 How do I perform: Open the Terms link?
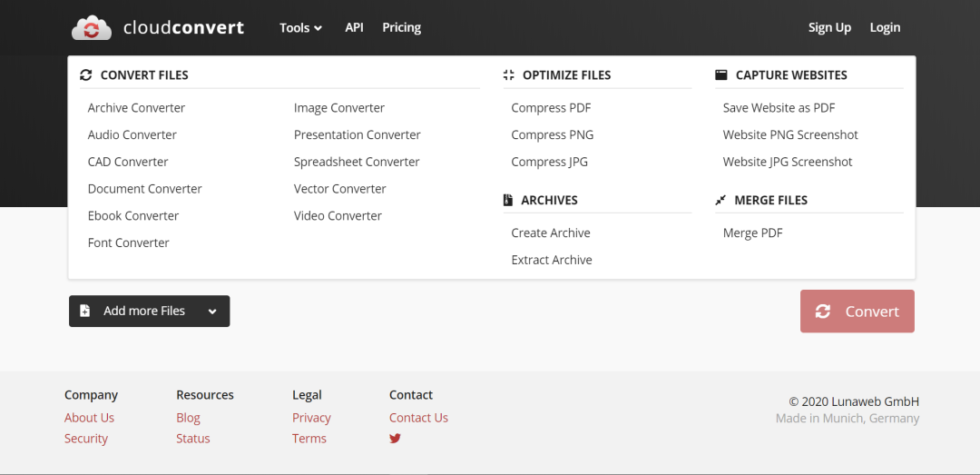(x=309, y=438)
